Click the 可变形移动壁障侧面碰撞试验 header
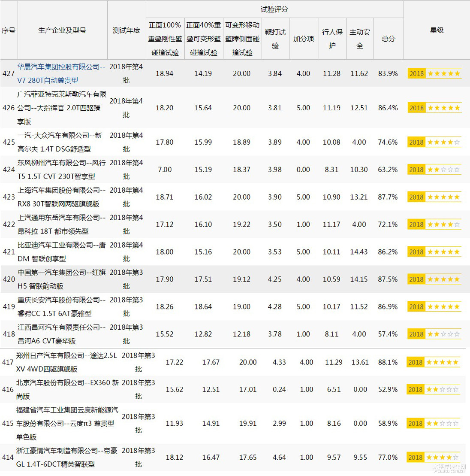The image size is (470, 476). tap(242, 39)
